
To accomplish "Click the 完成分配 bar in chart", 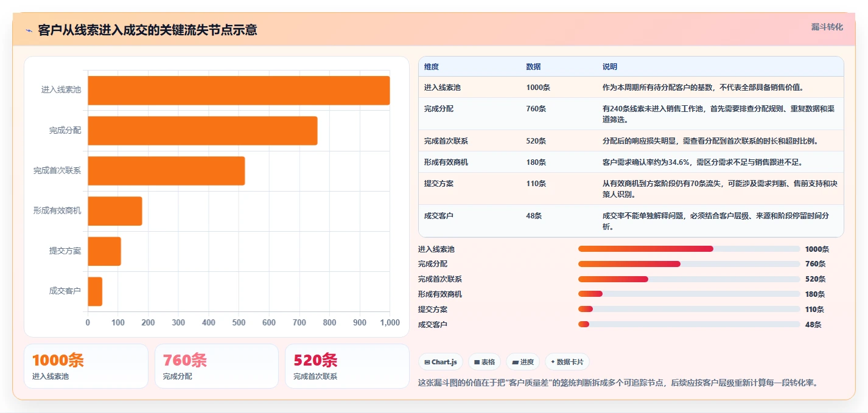I will click(x=203, y=131).
